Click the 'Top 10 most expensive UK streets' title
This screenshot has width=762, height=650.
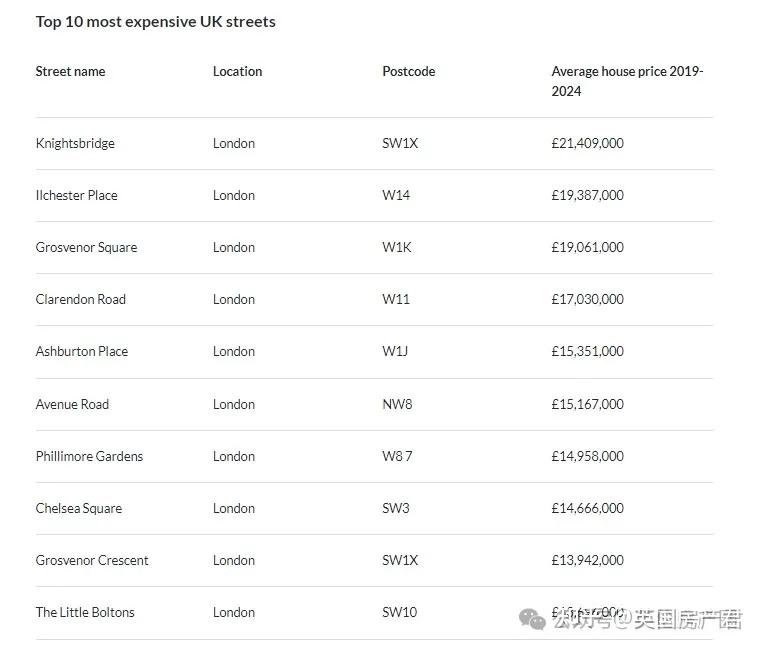(155, 21)
